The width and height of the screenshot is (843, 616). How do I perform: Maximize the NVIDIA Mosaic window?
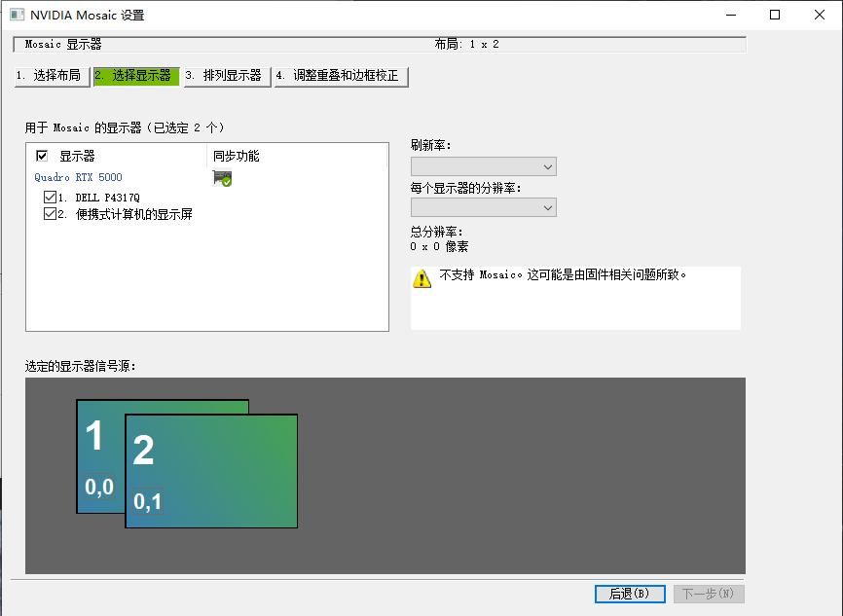(x=775, y=15)
